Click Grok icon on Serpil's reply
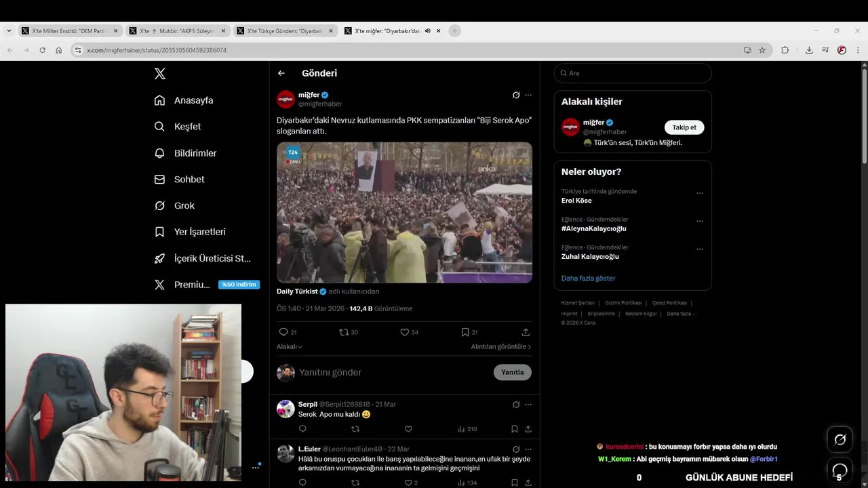 coord(516,404)
